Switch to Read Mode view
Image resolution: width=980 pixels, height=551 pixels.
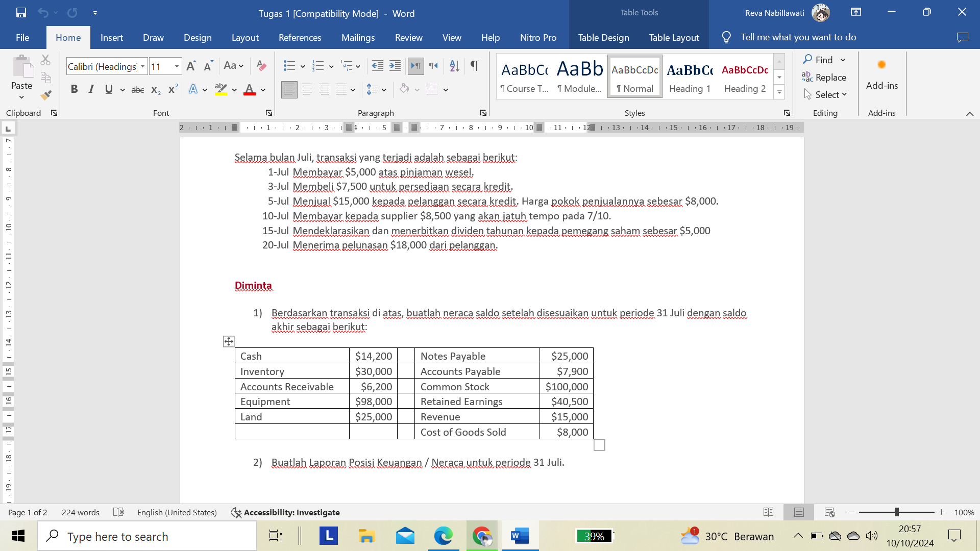[x=768, y=512]
